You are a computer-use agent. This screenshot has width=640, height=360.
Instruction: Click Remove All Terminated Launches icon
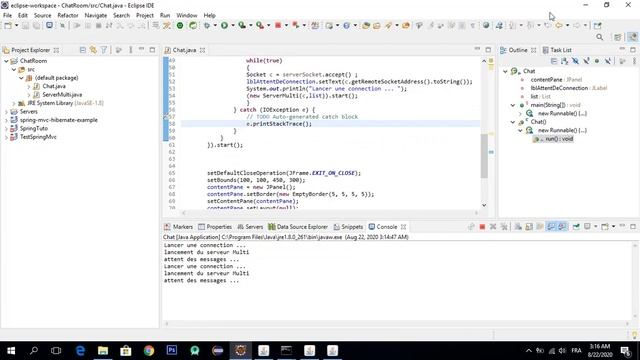[504, 227]
